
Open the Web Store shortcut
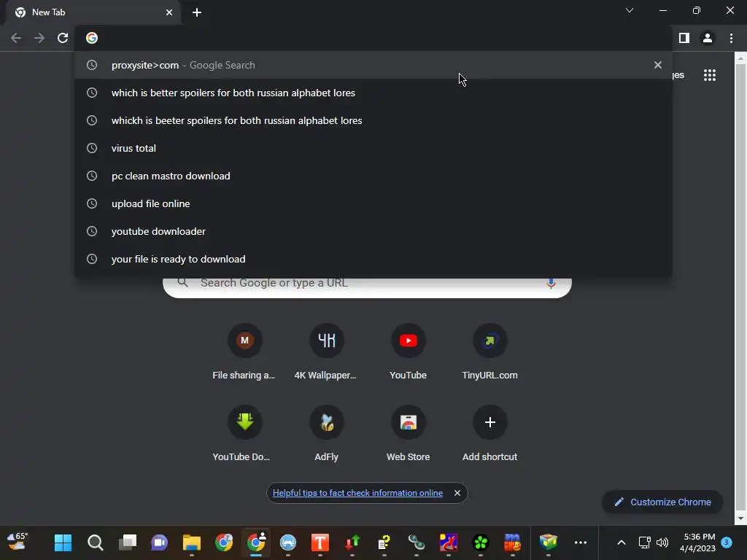pyautogui.click(x=409, y=434)
